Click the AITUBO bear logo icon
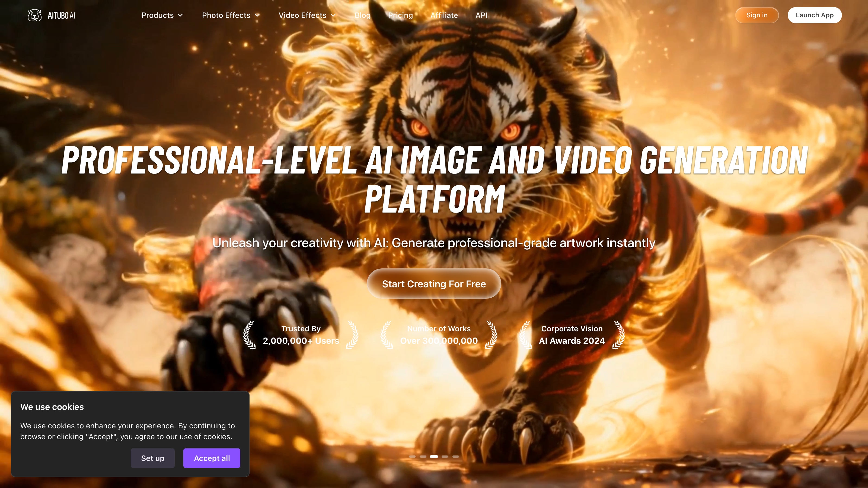Screen dimensions: 868x488 pos(34,15)
